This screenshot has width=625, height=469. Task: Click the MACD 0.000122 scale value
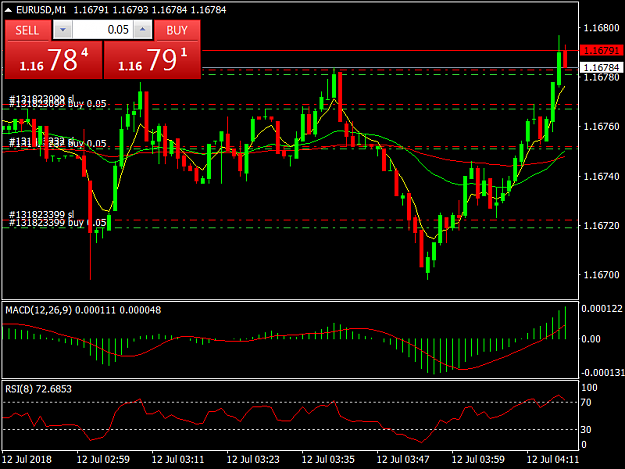coord(602,309)
